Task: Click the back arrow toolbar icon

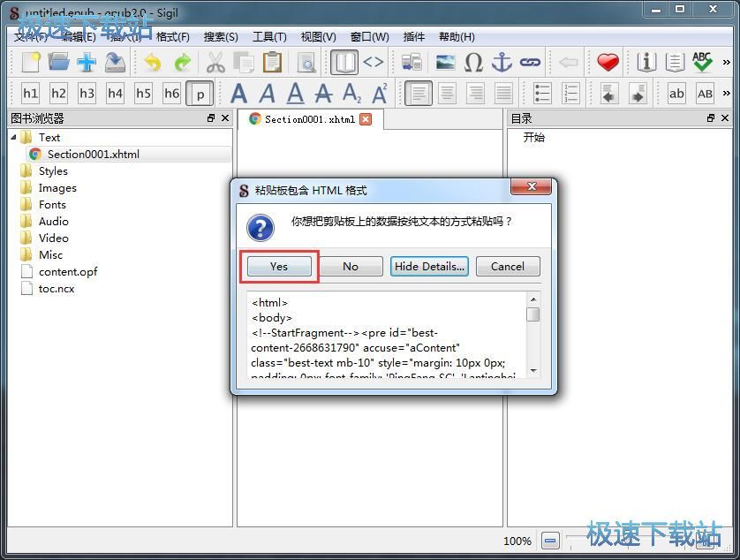Action: pos(568,63)
